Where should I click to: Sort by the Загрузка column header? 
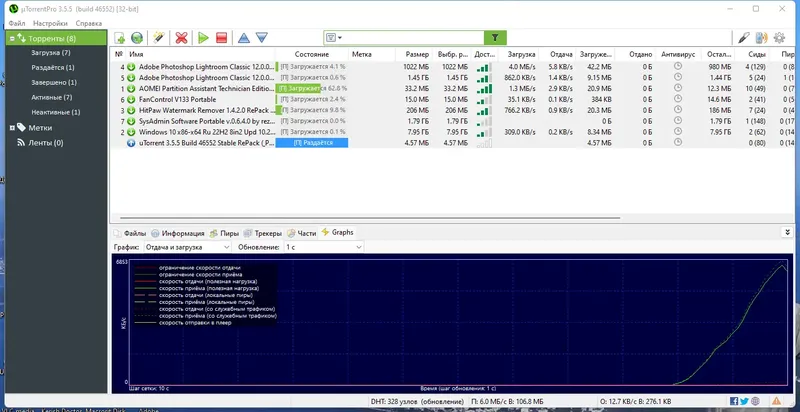click(x=522, y=54)
